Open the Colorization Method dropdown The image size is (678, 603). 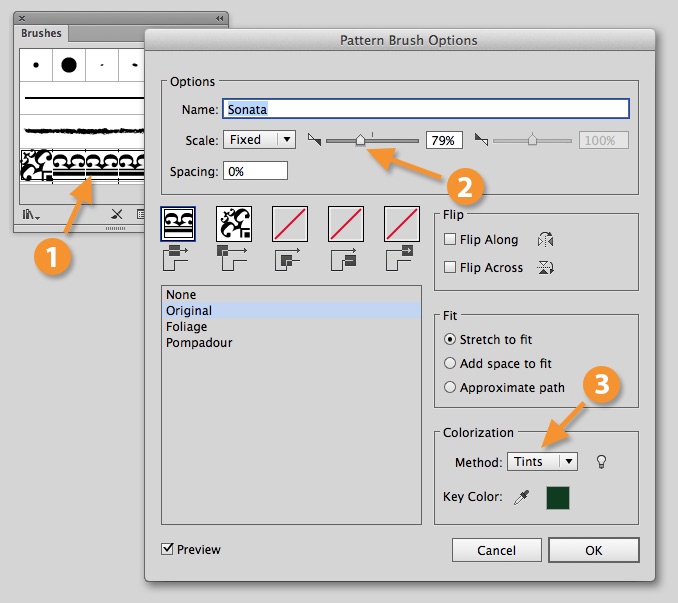pos(542,461)
